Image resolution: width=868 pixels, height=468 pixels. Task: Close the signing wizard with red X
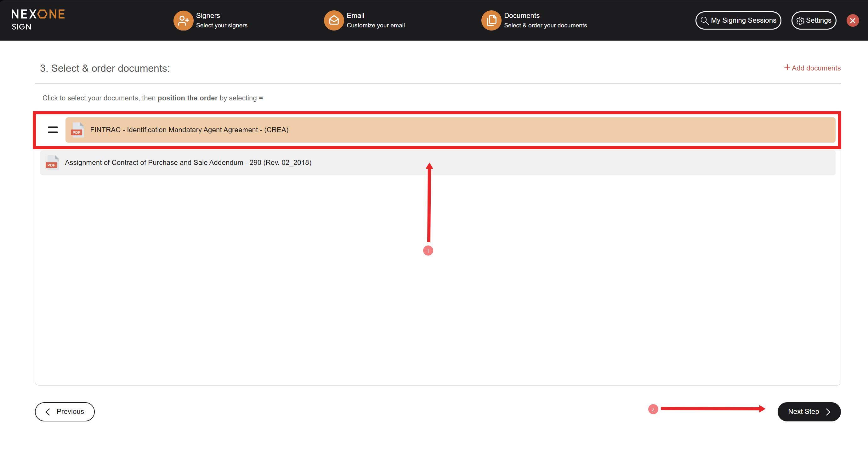point(853,20)
